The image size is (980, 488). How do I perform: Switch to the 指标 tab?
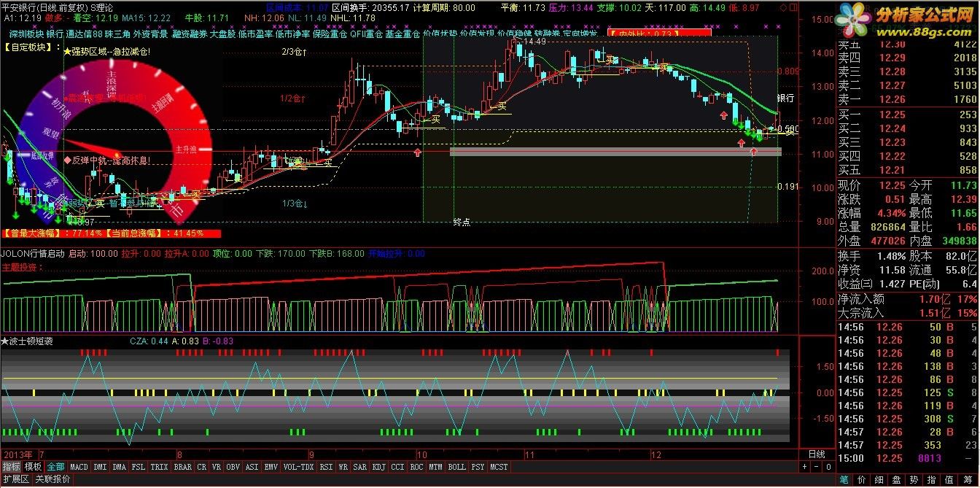coord(11,467)
